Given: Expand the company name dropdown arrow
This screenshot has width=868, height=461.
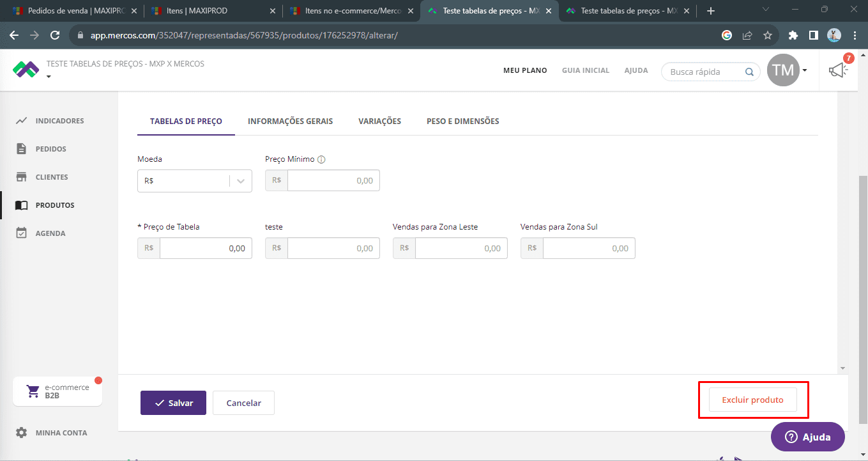Looking at the screenshot, I should pos(49,77).
